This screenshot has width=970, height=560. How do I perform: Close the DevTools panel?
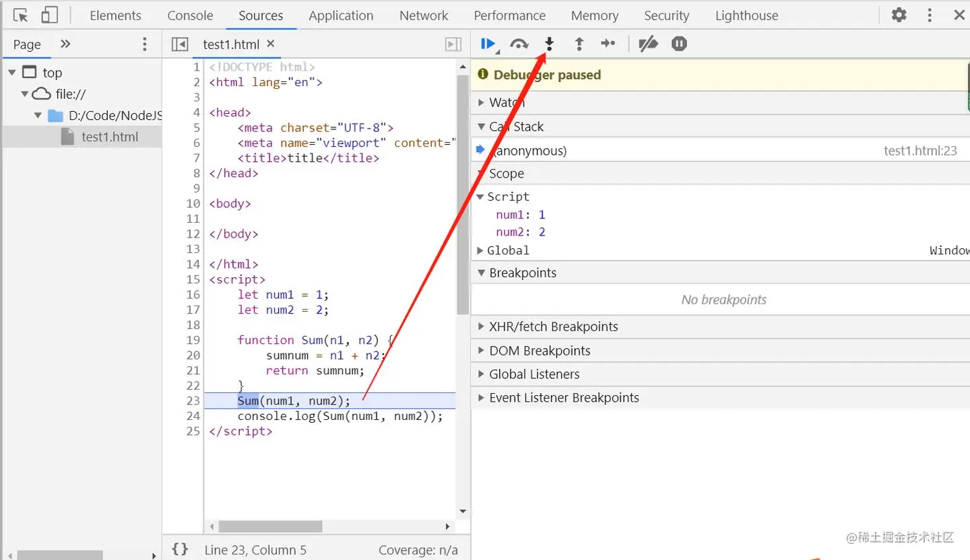[959, 15]
